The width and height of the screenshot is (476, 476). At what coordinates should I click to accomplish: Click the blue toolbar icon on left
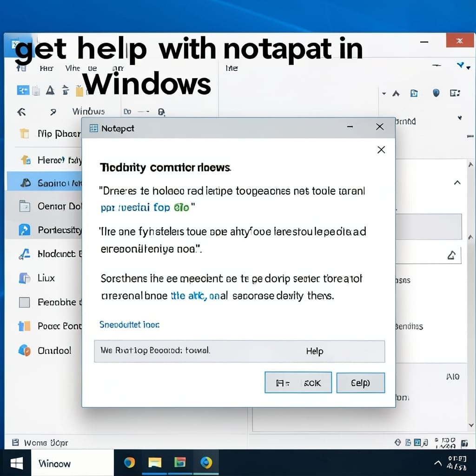23,90
